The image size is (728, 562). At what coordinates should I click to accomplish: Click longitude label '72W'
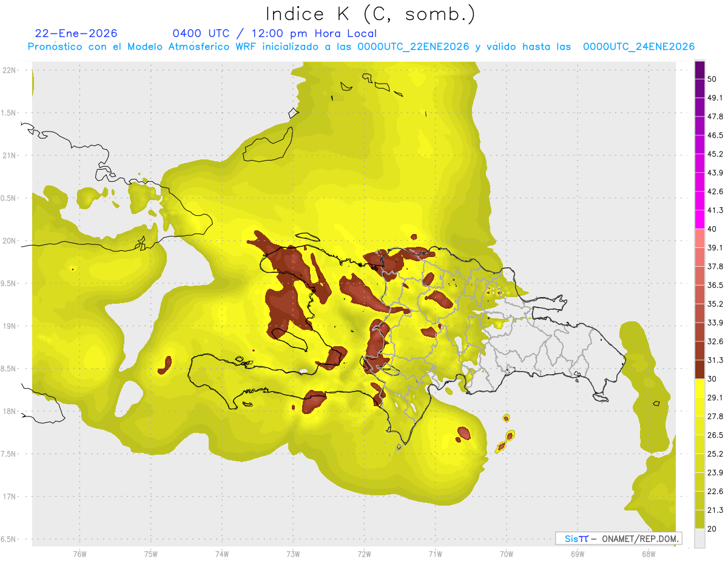click(364, 554)
